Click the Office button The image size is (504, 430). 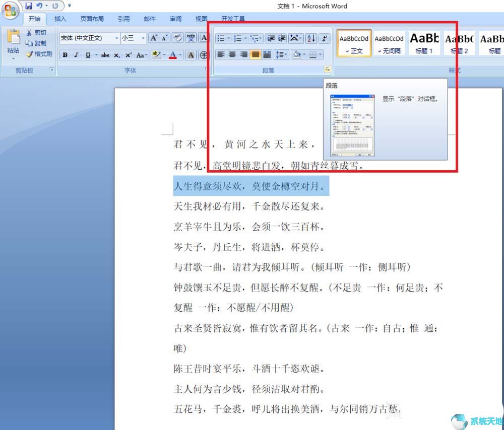pos(10,11)
